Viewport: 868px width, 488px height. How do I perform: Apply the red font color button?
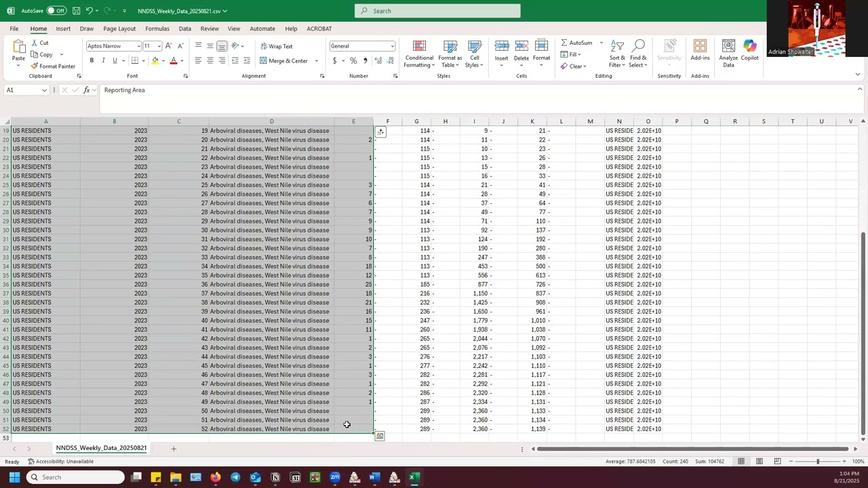pyautogui.click(x=174, y=61)
